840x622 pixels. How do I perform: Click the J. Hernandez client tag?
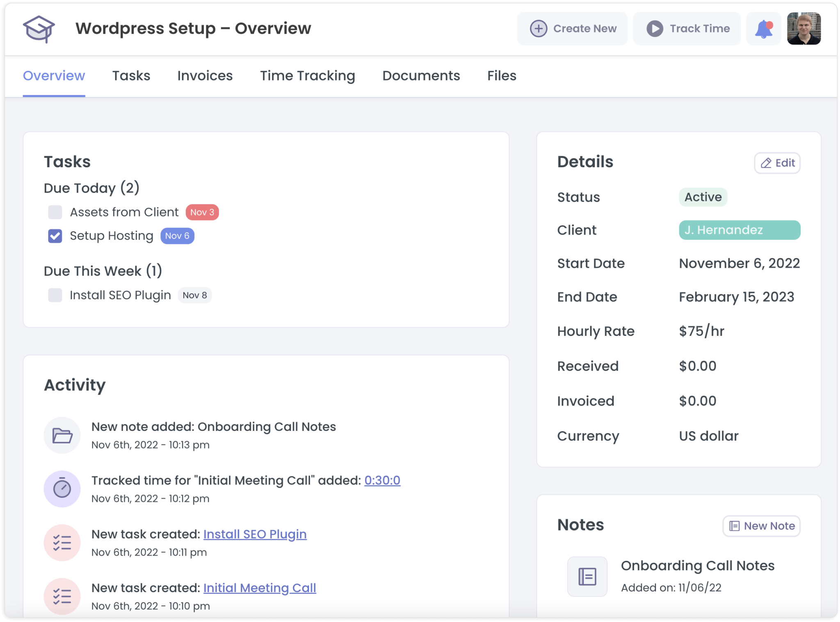pos(739,230)
